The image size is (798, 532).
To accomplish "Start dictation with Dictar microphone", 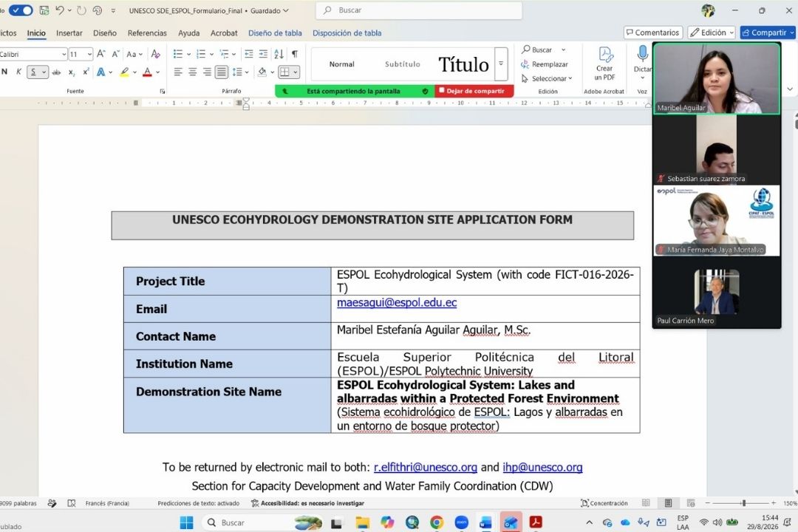I will (642, 52).
